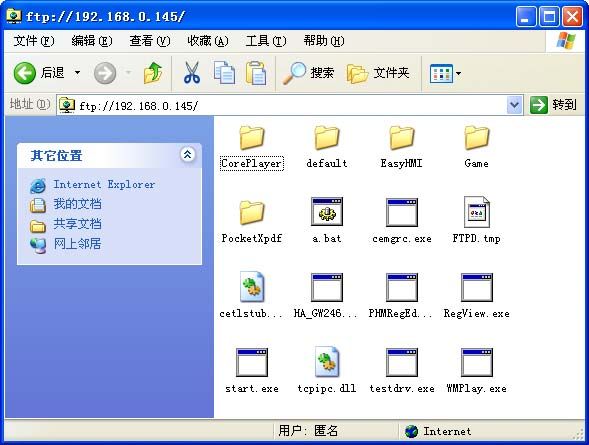
Task: Select the WMPlay.exe file icon
Action: coord(477,362)
